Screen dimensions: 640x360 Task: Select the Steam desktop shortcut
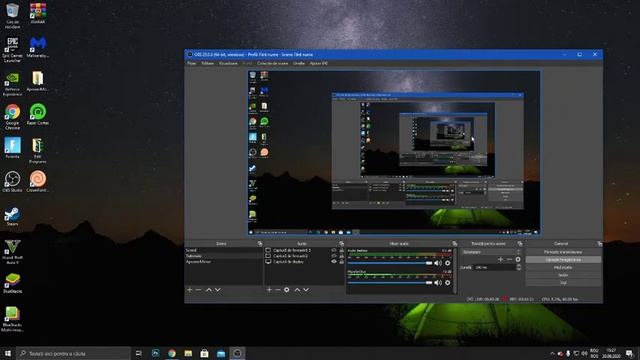(x=12, y=216)
